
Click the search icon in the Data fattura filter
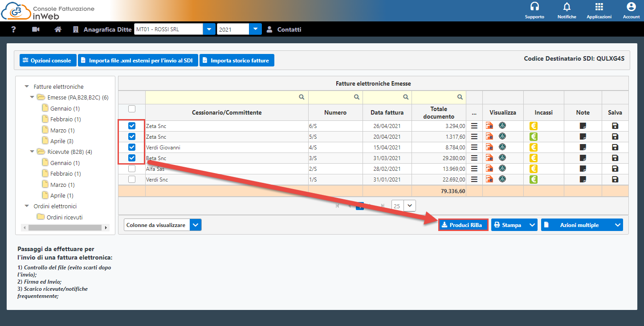point(405,97)
